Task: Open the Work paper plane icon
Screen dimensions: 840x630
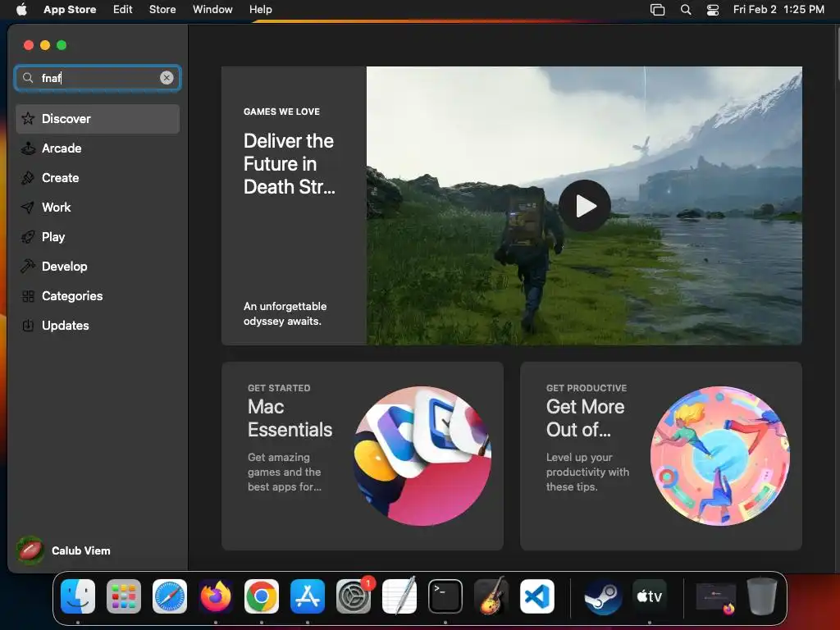Action: (28, 208)
